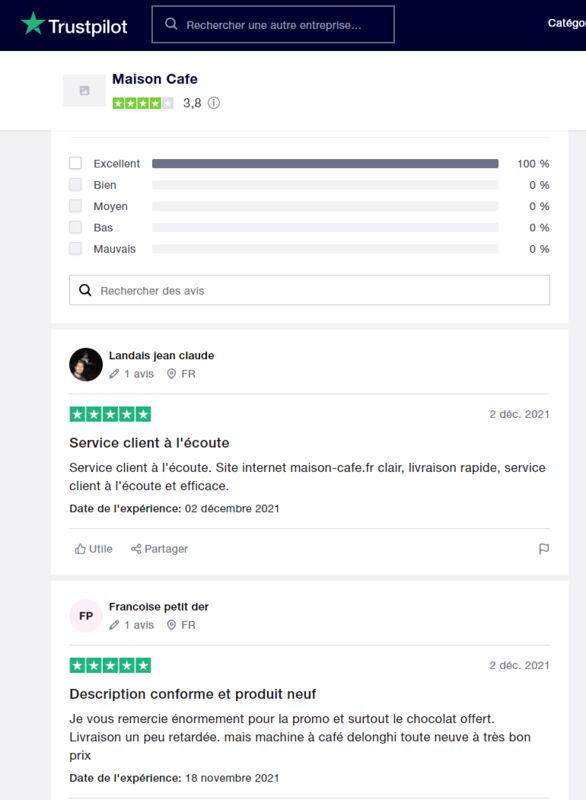Click the magnifier icon in reviews search
Image resolution: width=586 pixels, height=800 pixels.
[85, 290]
